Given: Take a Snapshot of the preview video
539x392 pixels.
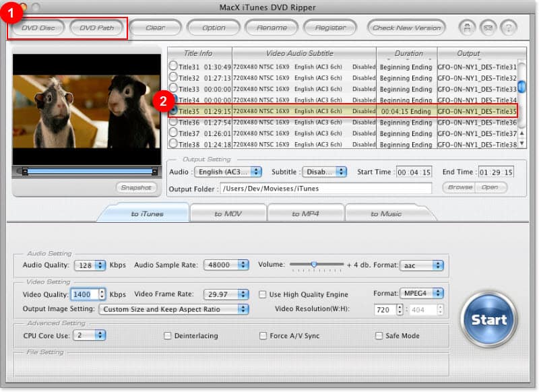Looking at the screenshot, I should click(137, 188).
